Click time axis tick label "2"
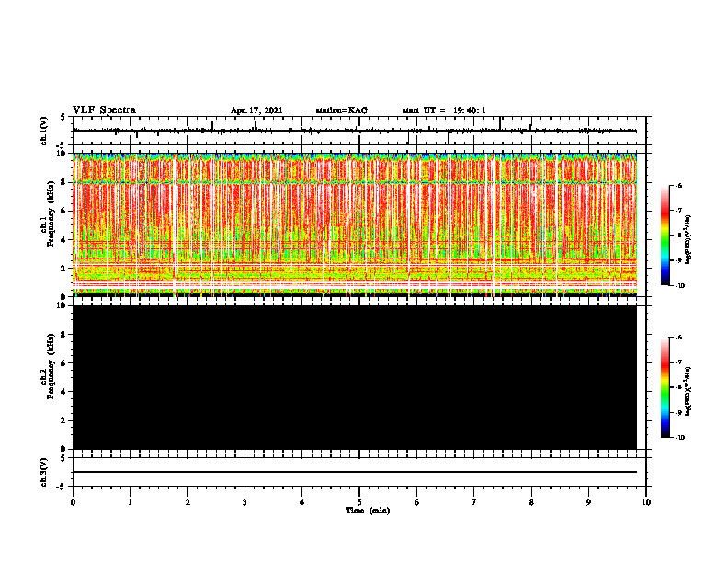This screenshot has width=728, height=563. pyautogui.click(x=188, y=502)
